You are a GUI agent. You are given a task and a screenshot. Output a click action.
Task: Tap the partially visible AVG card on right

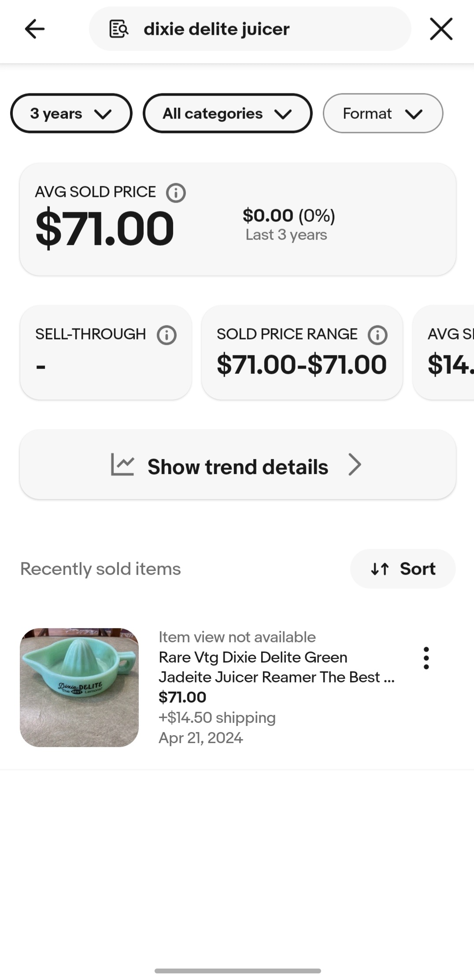click(x=445, y=352)
